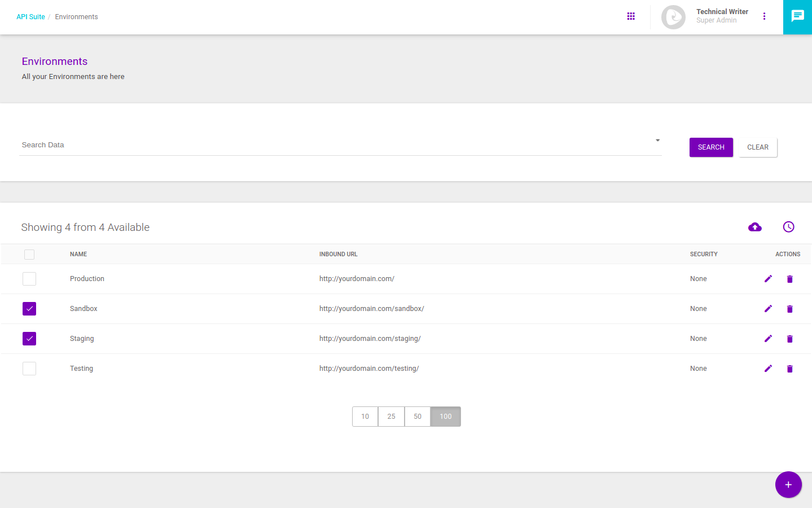Check the Production row checkbox
The image size is (812, 508).
pyautogui.click(x=29, y=278)
